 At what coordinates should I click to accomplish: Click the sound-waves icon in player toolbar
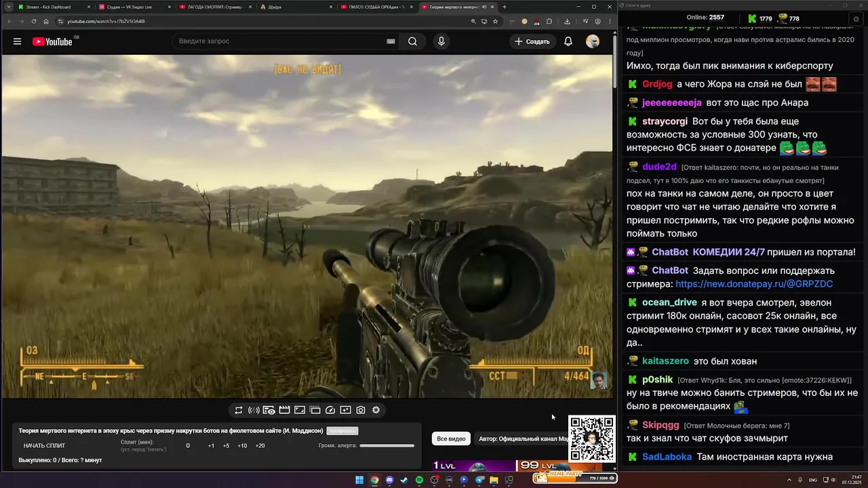point(254,410)
